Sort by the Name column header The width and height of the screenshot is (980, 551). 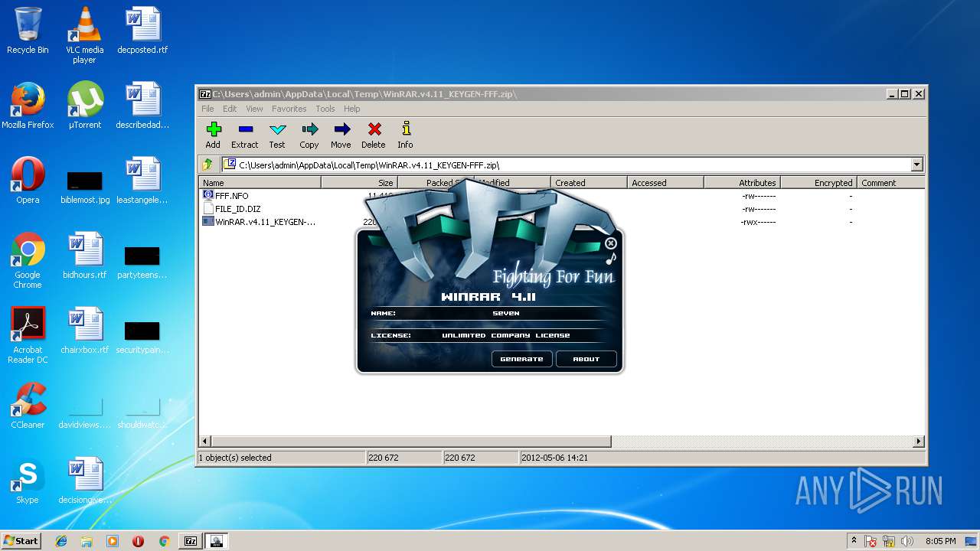[x=260, y=183]
